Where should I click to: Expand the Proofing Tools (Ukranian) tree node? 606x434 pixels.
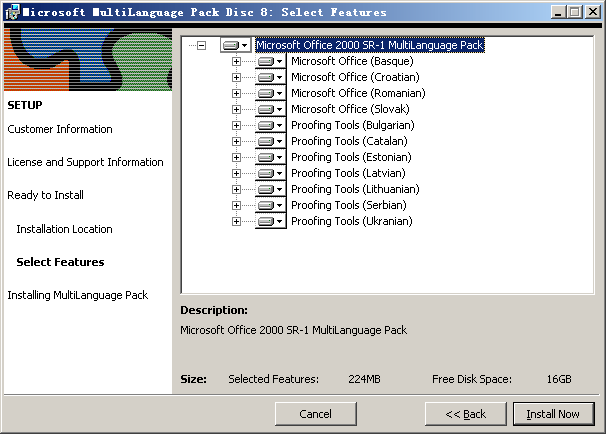coord(237,222)
